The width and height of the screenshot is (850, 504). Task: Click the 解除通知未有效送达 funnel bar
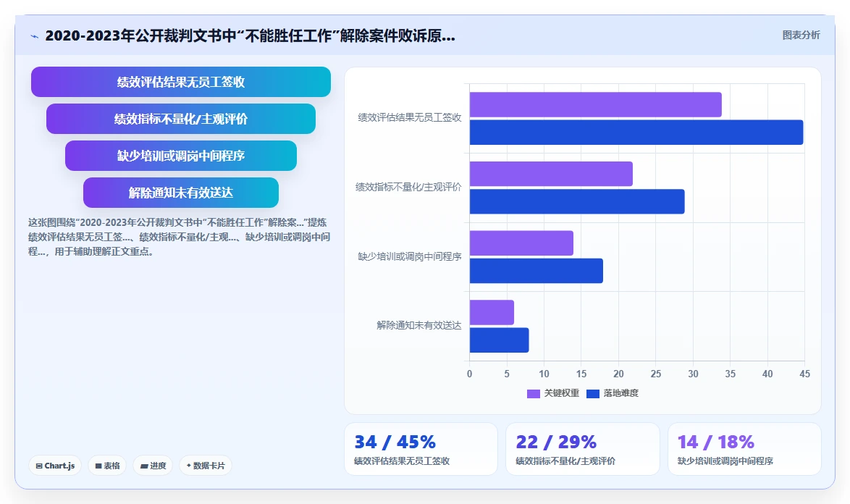[x=181, y=193]
